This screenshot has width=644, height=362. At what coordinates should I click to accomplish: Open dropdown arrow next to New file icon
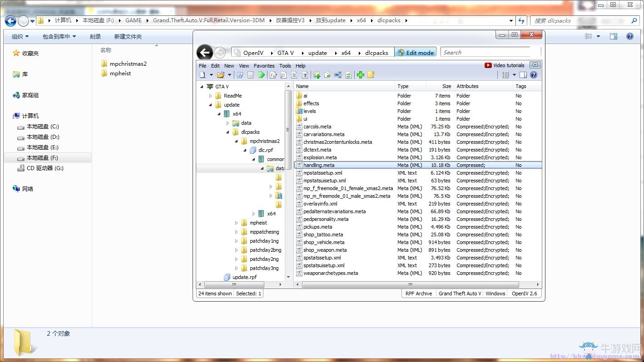211,75
